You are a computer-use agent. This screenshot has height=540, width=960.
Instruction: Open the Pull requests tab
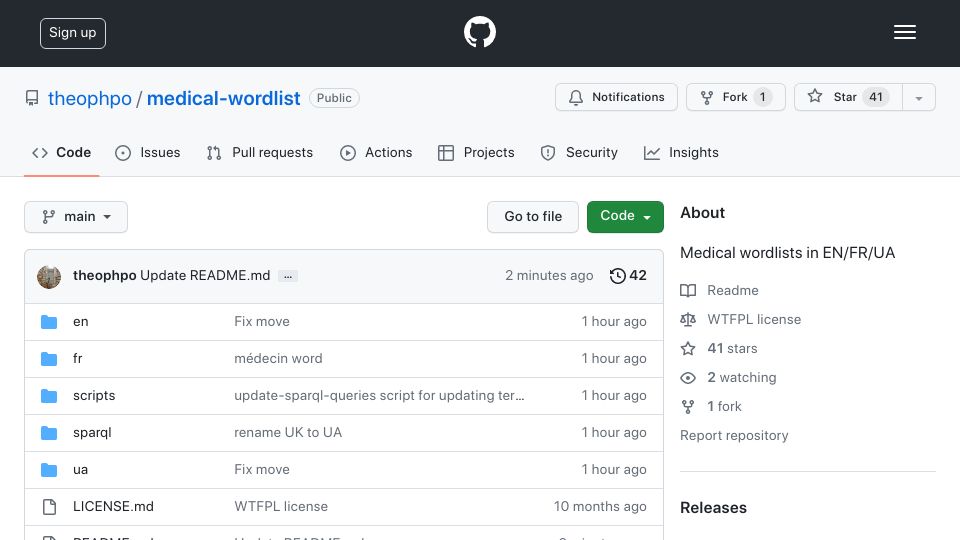260,152
